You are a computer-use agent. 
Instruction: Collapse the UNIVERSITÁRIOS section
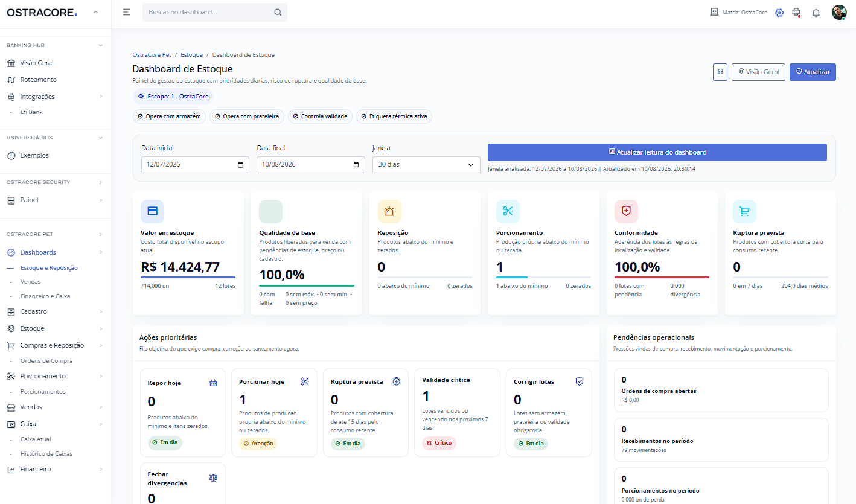(101, 138)
